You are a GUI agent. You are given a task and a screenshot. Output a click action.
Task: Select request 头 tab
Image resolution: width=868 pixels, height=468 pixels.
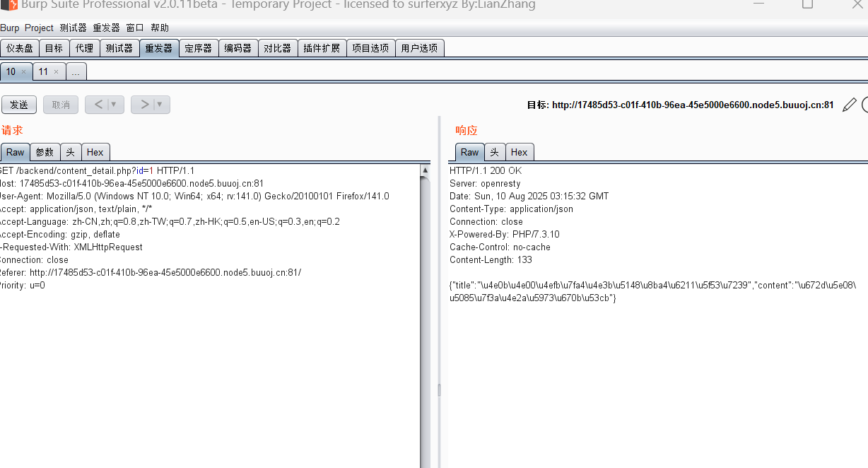coord(71,152)
